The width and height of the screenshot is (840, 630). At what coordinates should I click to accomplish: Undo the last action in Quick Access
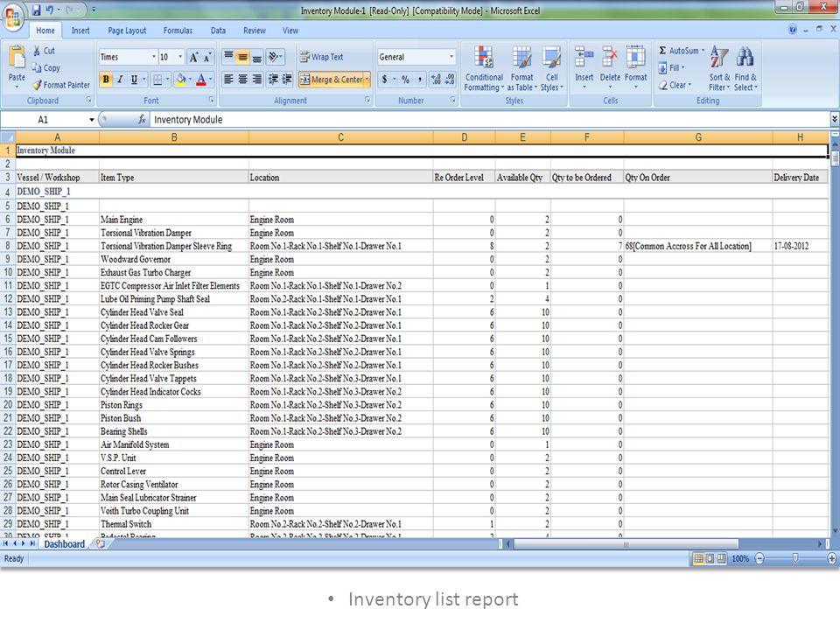tap(50, 10)
